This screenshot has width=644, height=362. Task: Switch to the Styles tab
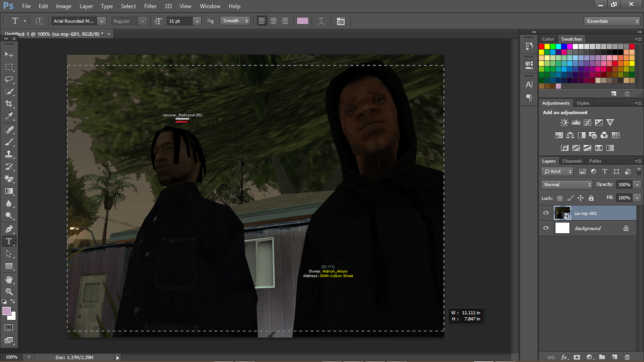click(x=583, y=103)
